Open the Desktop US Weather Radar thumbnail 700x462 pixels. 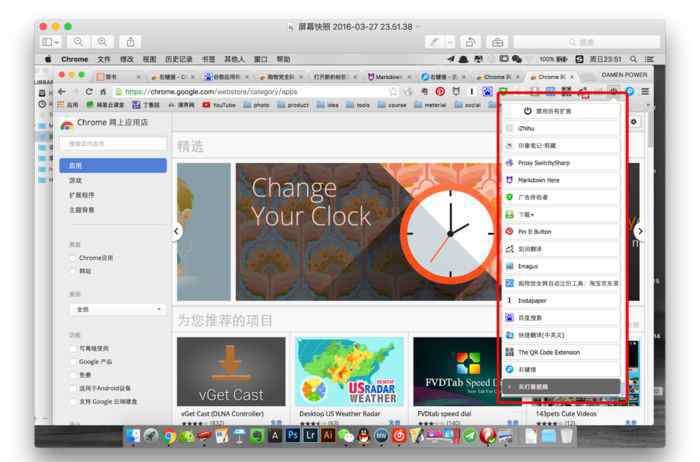[x=350, y=371]
